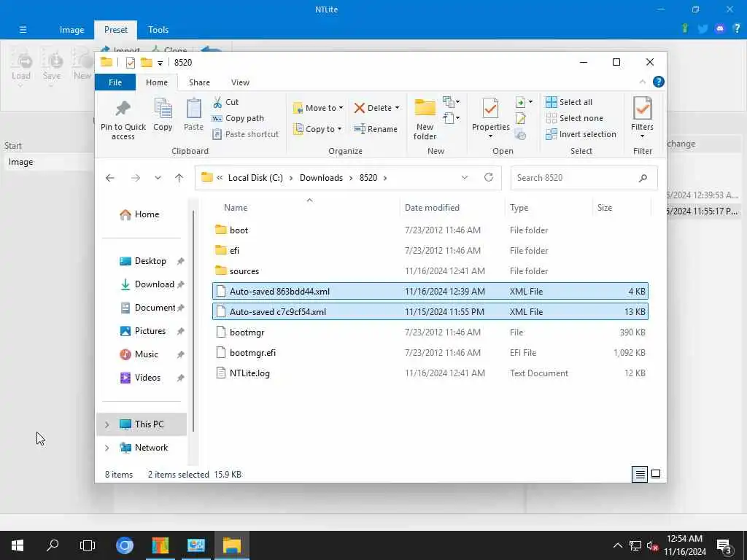Open the Delete dropdown arrow

pos(398,108)
